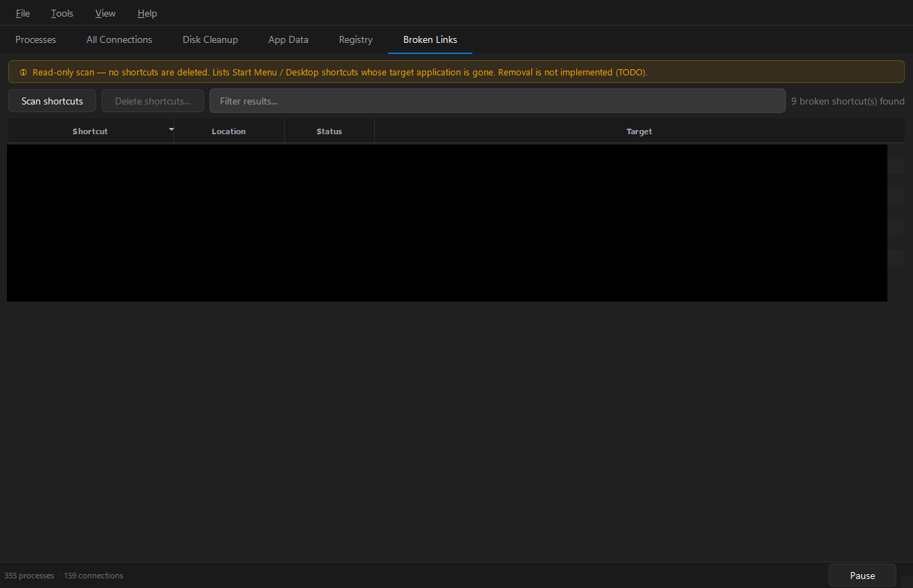
Task: Click the '9 broken shortcut(s) found' label
Action: 848,101
